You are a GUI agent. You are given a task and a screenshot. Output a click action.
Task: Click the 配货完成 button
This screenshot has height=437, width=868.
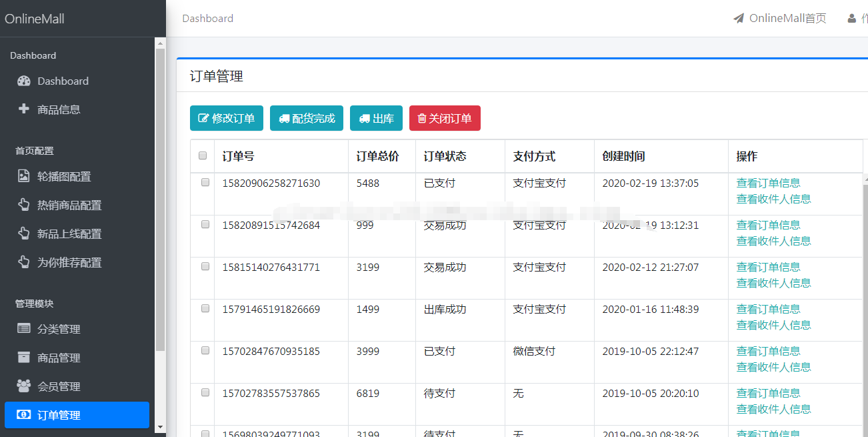(x=307, y=118)
